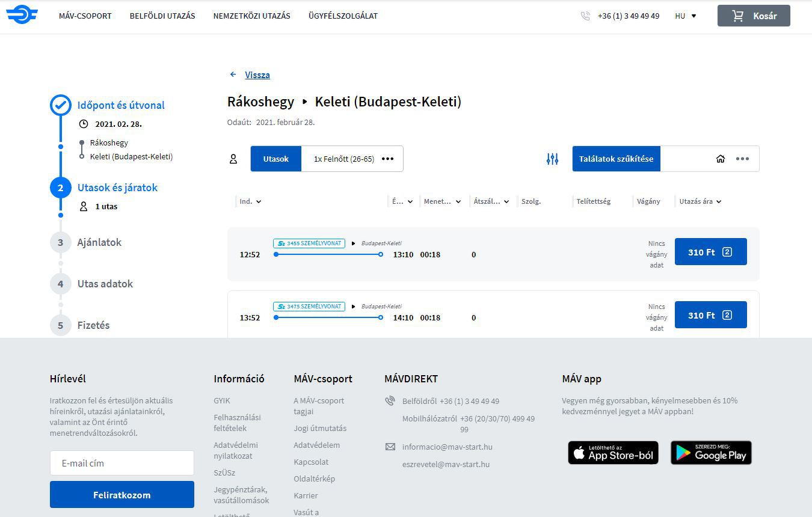Click the Google Play store badge
Screen dimensions: 812x517
[711, 453]
